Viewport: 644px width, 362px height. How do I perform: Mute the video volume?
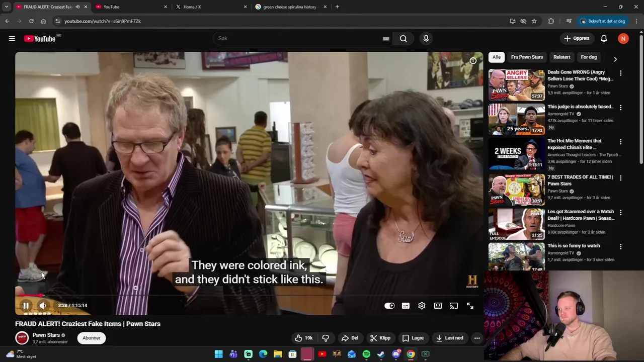[43, 306]
